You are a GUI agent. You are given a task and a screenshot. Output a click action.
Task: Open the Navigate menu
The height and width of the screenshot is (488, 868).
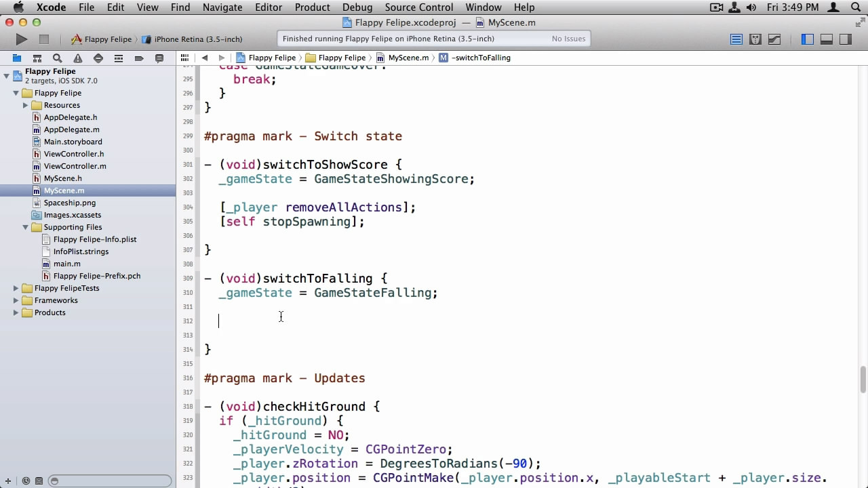point(222,7)
